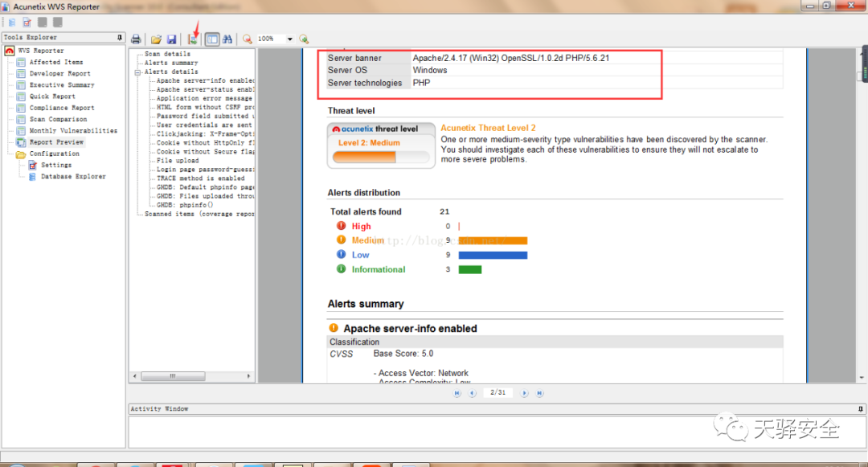Go to the last report page
This screenshot has height=467, width=868.
tap(540, 393)
